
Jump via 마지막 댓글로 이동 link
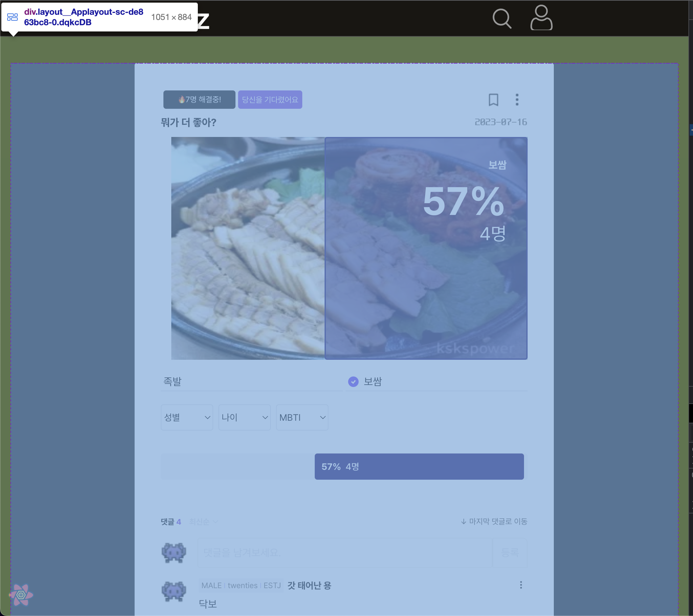[x=494, y=521]
